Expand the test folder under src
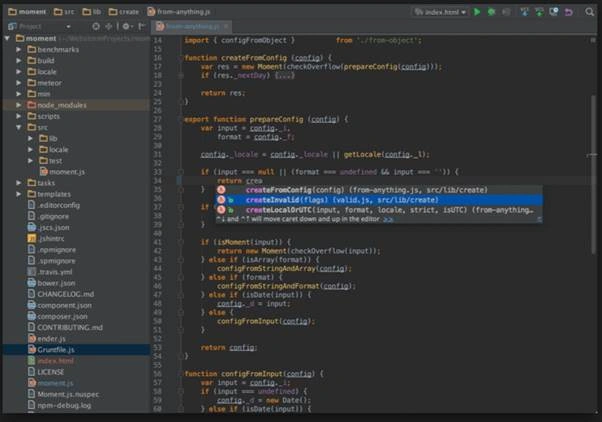 pos(30,161)
